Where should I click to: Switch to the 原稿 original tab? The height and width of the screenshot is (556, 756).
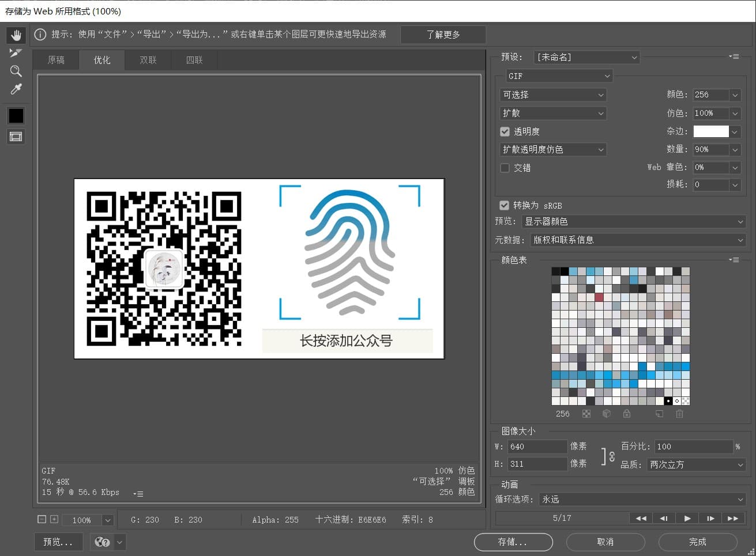(x=56, y=60)
